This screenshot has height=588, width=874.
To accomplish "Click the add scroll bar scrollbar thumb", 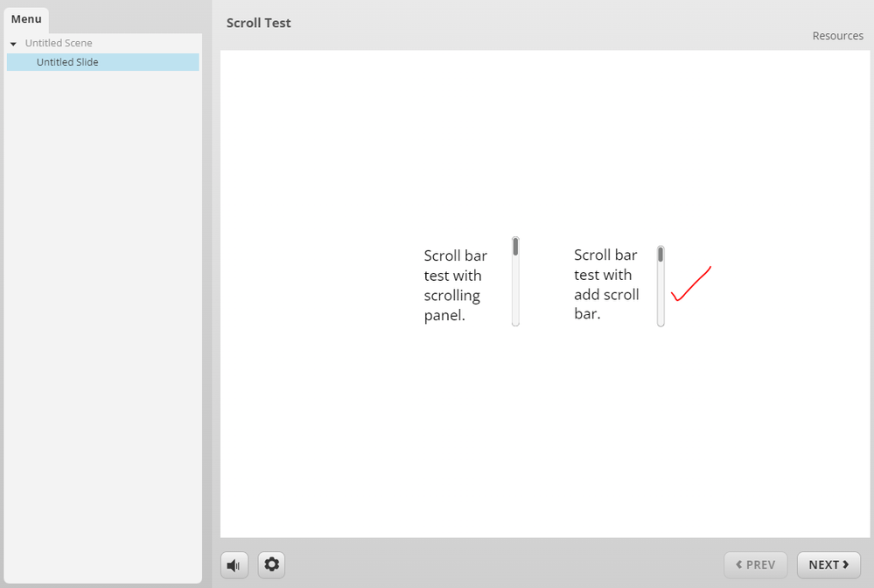I will click(661, 255).
